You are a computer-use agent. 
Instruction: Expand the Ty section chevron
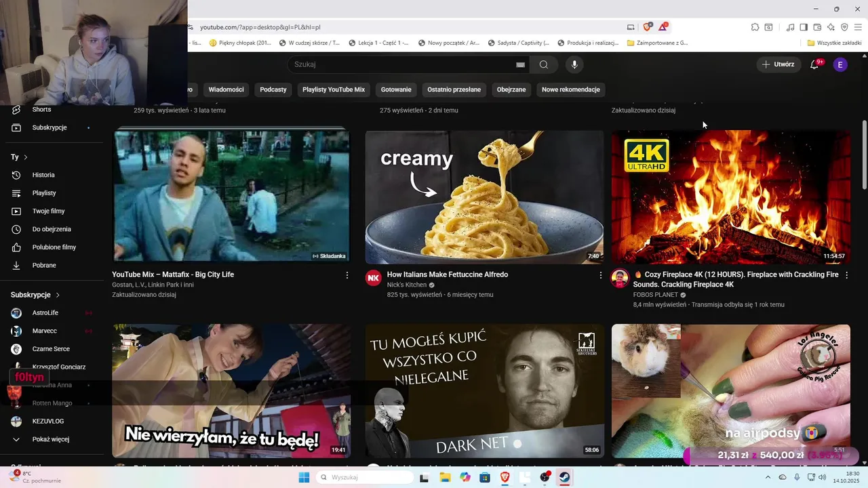click(26, 157)
